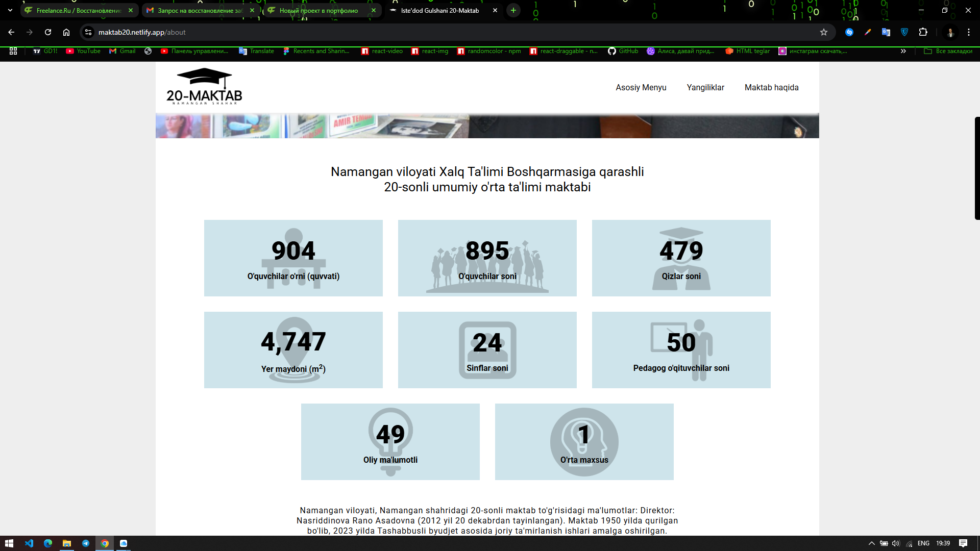Click the 904 O'quvchilar o'rni card
This screenshot has width=980, height=551.
(x=293, y=258)
